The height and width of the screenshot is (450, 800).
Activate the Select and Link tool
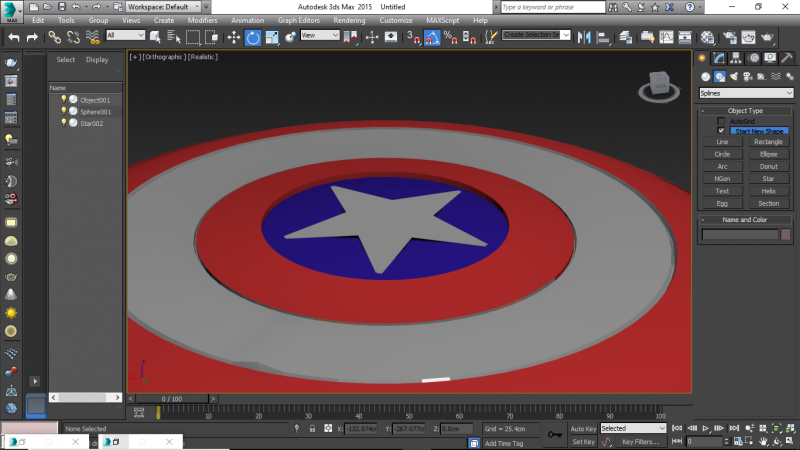tap(55, 37)
